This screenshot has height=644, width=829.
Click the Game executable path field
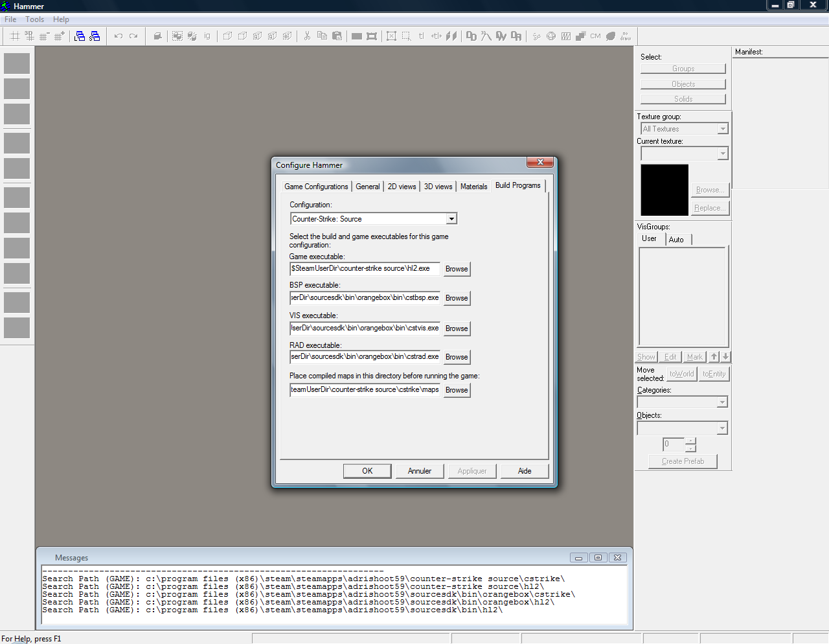[x=365, y=268]
